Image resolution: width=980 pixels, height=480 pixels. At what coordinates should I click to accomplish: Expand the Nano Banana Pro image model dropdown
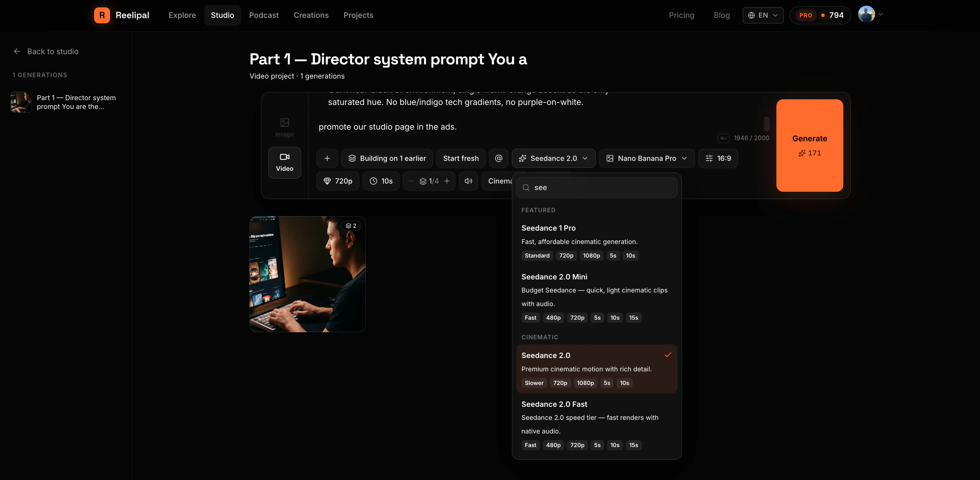(x=647, y=158)
